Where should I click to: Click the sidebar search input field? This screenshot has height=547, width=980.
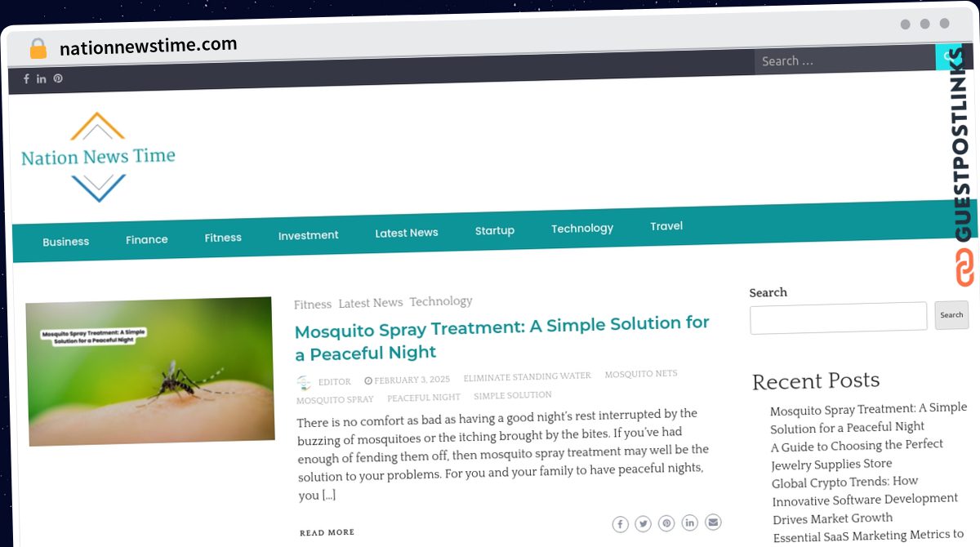click(839, 318)
